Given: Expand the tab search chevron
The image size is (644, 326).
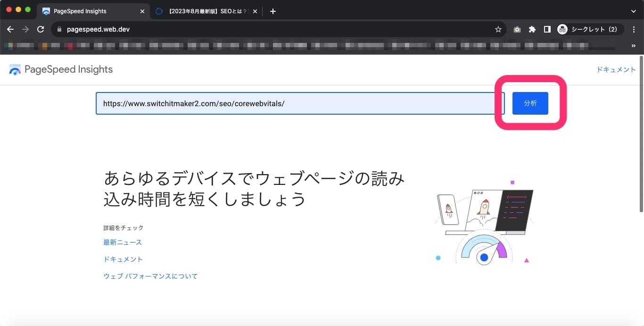Looking at the screenshot, I should point(634,11).
